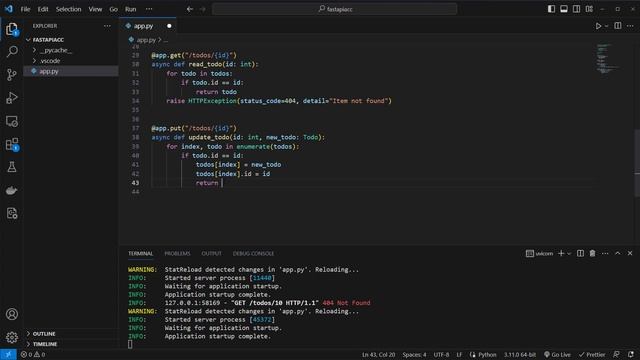
Task: Expand the __pycache__ folder
Action: tap(56, 50)
